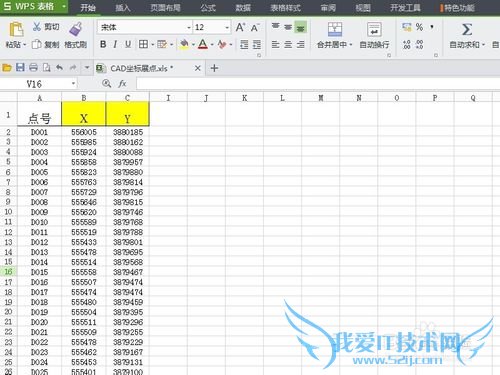Increase decimal places icon
500x375 pixels.
tap(407, 44)
